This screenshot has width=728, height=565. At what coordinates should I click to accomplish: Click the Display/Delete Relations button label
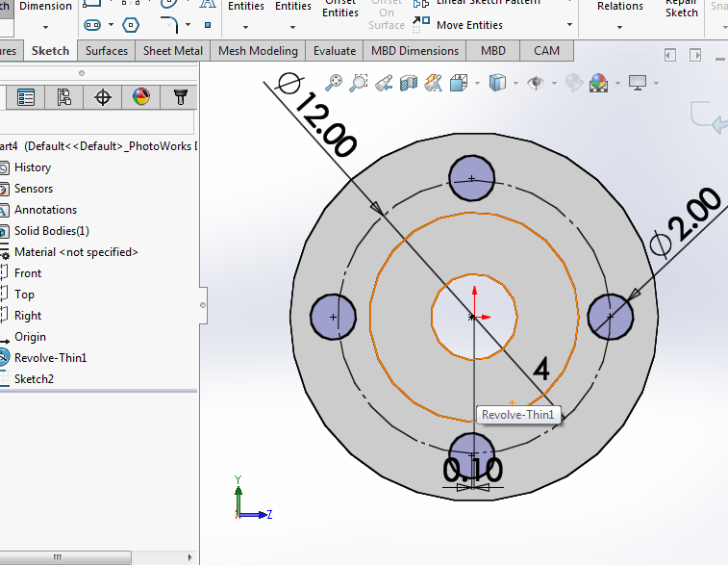[620, 6]
